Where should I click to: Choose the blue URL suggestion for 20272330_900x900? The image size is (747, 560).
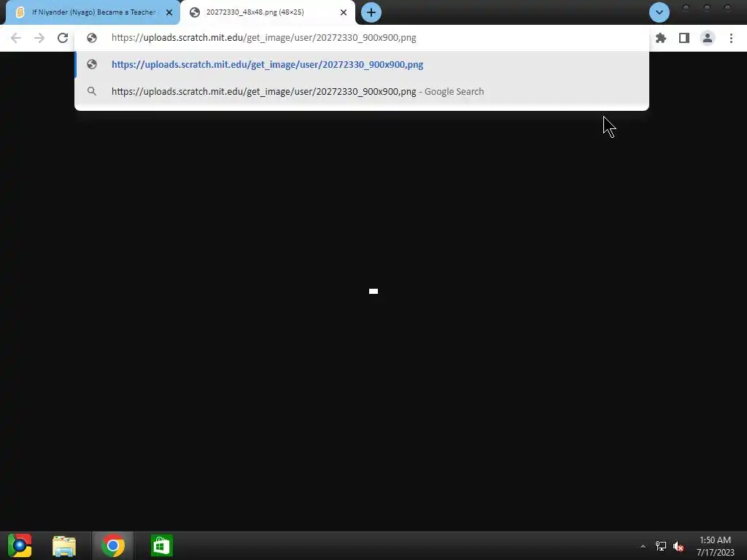pyautogui.click(x=362, y=65)
